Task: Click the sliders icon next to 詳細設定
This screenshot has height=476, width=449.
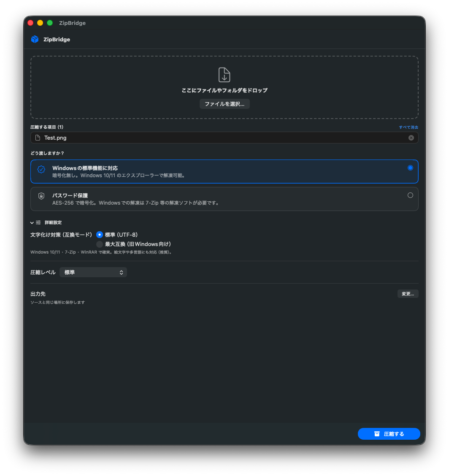Action: pyautogui.click(x=38, y=222)
